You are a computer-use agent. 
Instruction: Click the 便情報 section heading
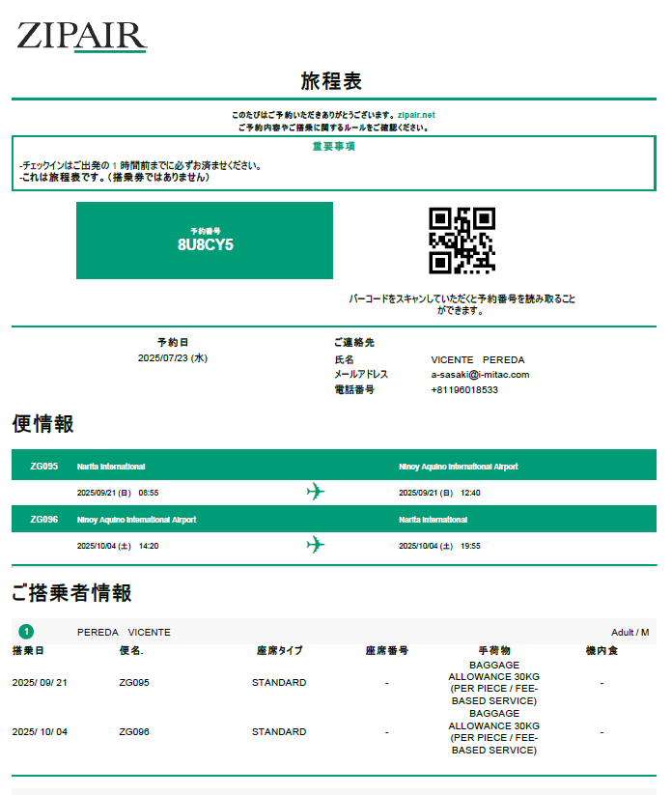click(x=43, y=424)
